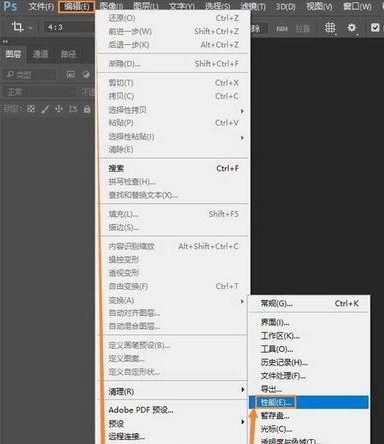The height and width of the screenshot is (444, 384).
Task: Choose 剪切(T) menu item
Action: 173,83
